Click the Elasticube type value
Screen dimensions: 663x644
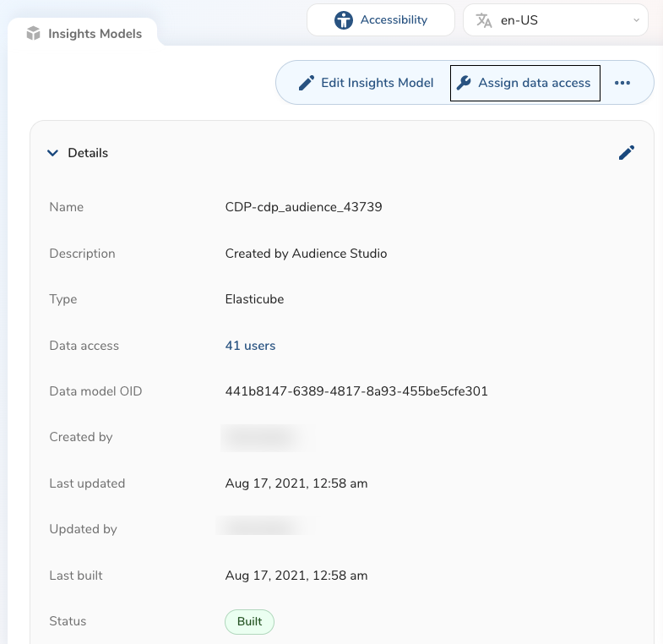pos(254,299)
